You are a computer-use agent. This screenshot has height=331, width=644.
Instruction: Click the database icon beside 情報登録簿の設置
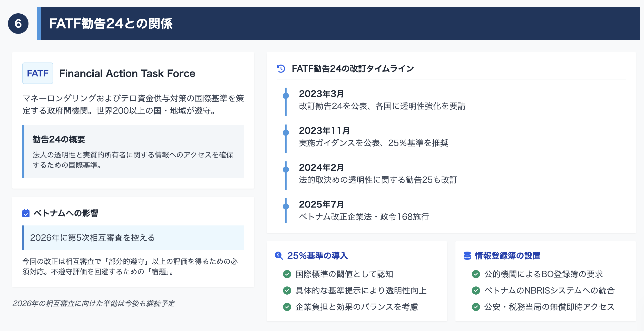coord(467,256)
